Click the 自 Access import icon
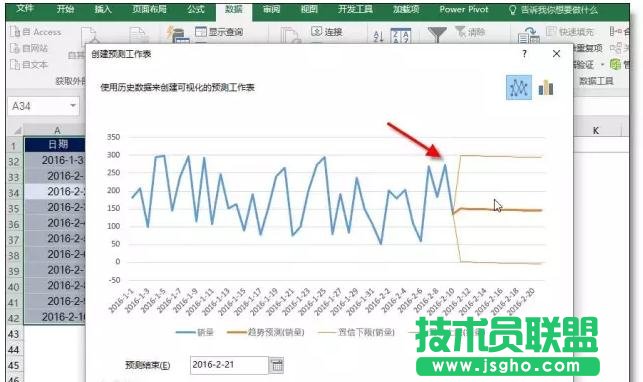Image resolution: width=643 pixels, height=382 pixels. pos(15,32)
